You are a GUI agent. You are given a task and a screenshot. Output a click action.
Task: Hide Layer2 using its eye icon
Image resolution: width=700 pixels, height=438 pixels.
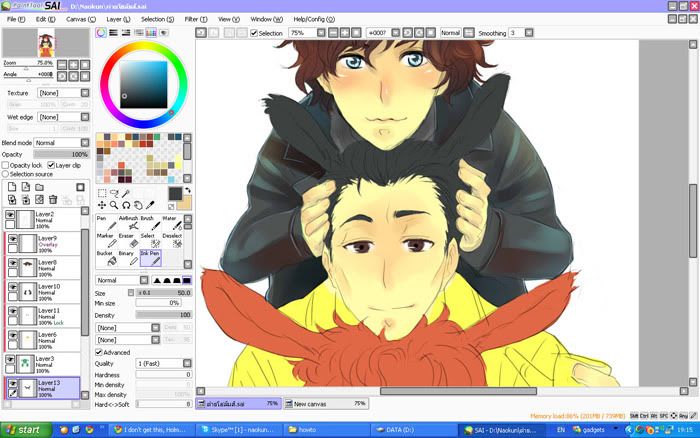[11, 215]
